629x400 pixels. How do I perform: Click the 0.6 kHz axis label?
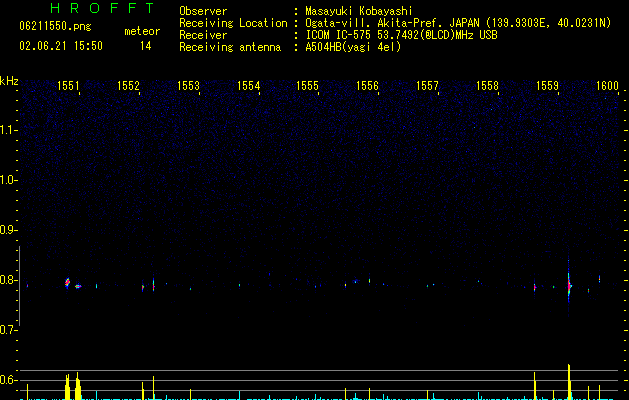click(9, 380)
